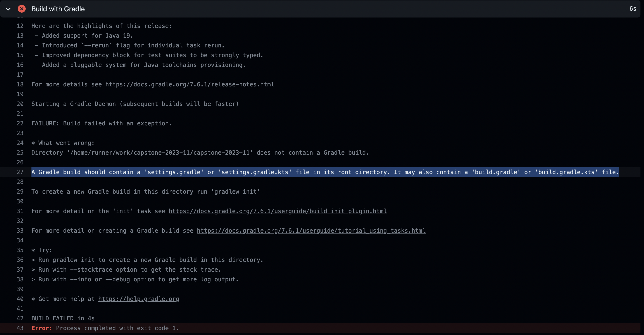Viewport: 644px width, 335px height.
Task: Click the Build with Gradle step title
Action: 58,9
